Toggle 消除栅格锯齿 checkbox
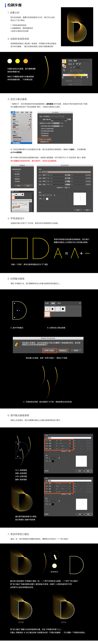Screen dimensions: 98x644 [41, 136]
